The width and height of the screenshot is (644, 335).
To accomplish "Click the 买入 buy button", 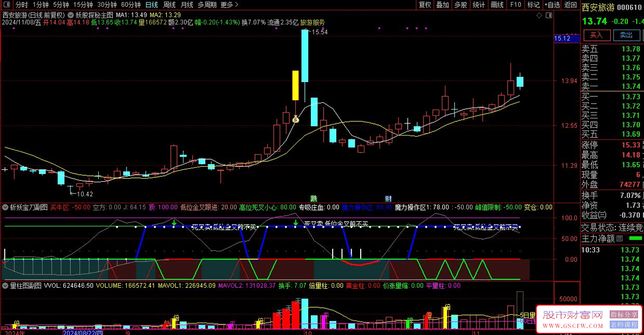I will (596, 35).
